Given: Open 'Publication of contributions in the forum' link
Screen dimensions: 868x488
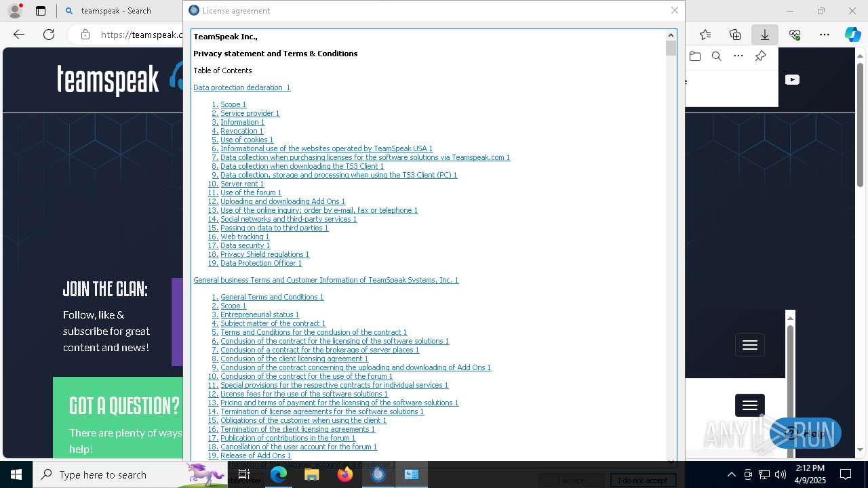Looking at the screenshot, I should pos(288,438).
